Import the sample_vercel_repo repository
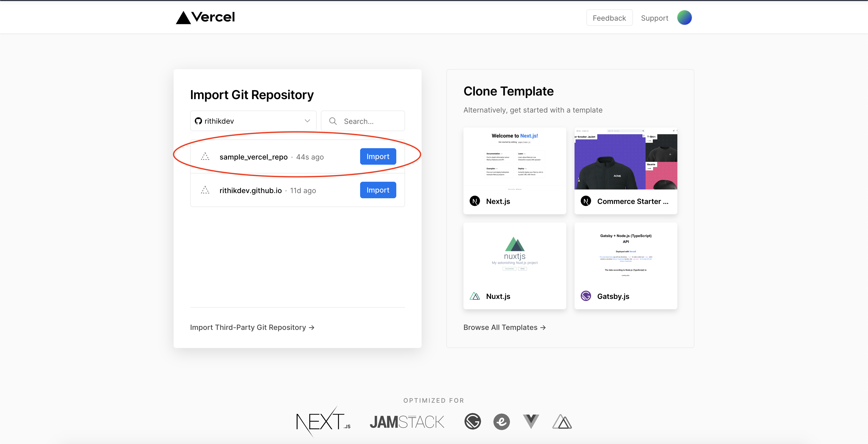 click(378, 156)
